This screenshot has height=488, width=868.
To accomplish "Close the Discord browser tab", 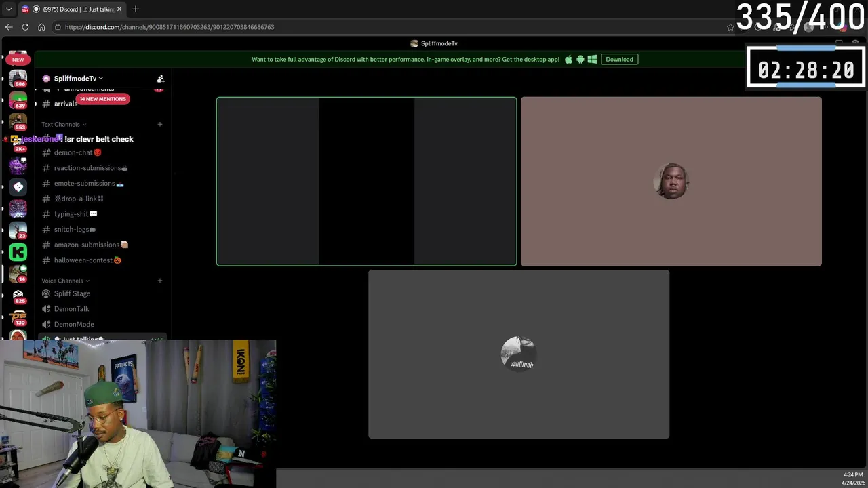I will coord(119,9).
